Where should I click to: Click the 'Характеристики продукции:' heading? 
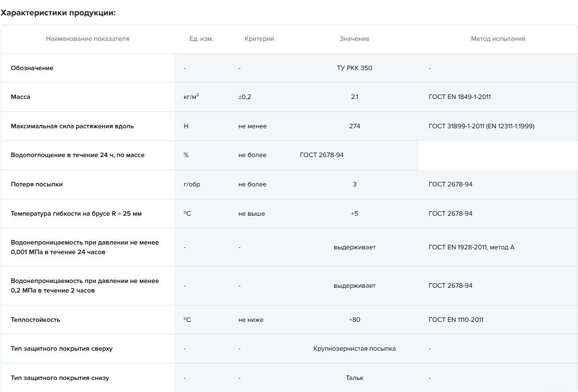58,13
